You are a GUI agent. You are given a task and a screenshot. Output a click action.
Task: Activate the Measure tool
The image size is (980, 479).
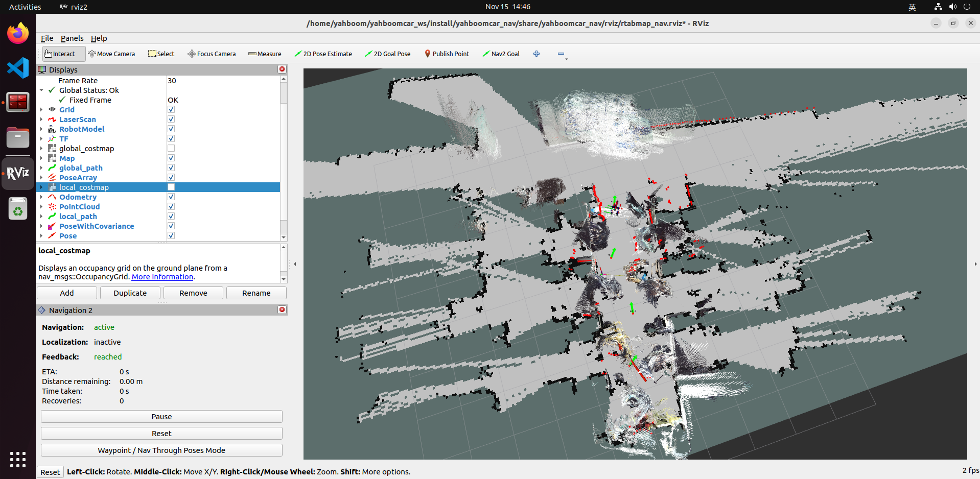265,54
